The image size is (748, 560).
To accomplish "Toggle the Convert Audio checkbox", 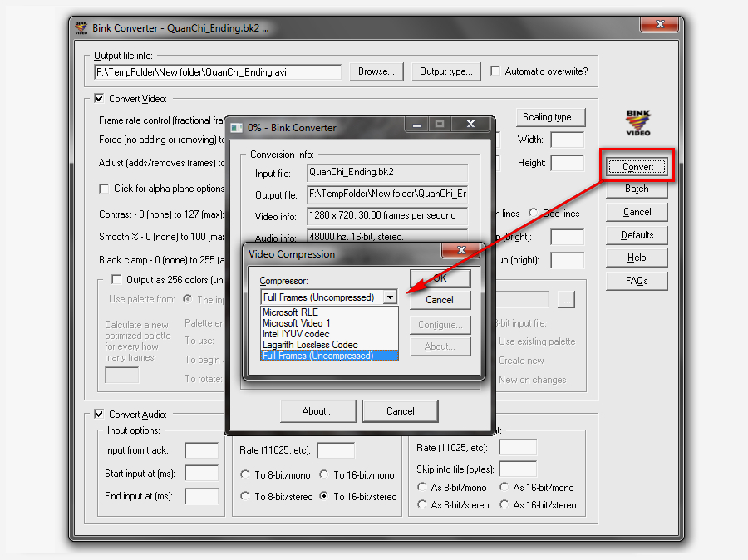I will [99, 414].
